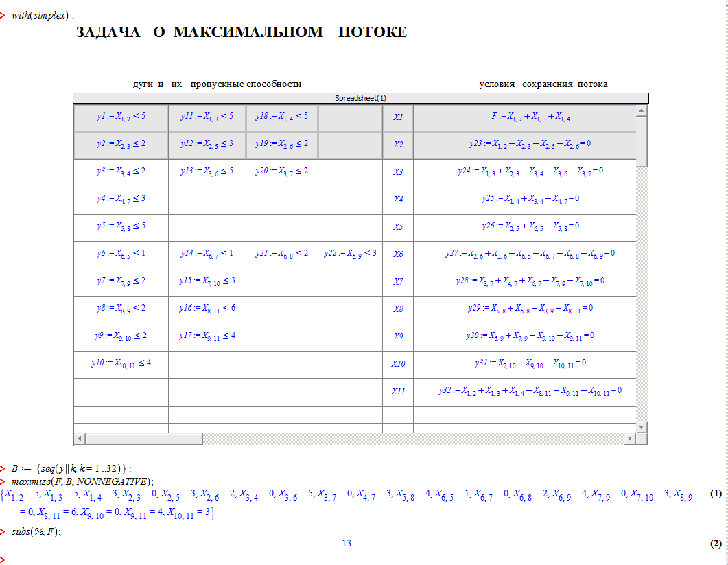Select cell y10 := X10,11 ≤ 4
This screenshot has width=728, height=565.
[x=121, y=365]
